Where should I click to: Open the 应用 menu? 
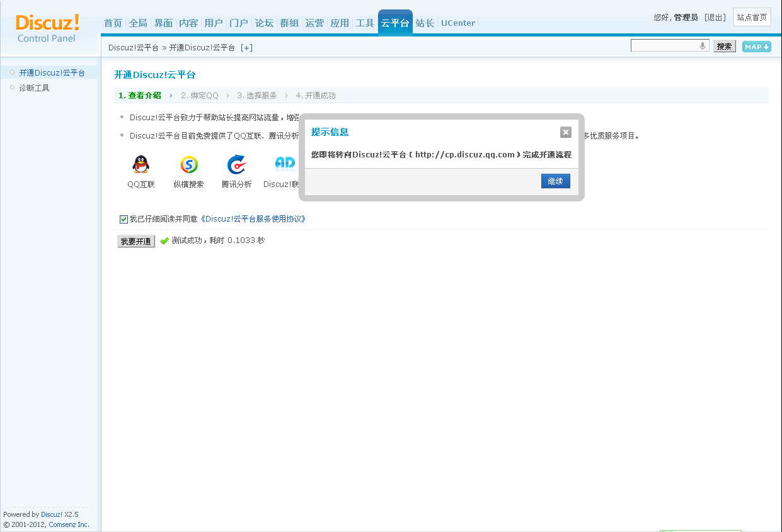340,23
